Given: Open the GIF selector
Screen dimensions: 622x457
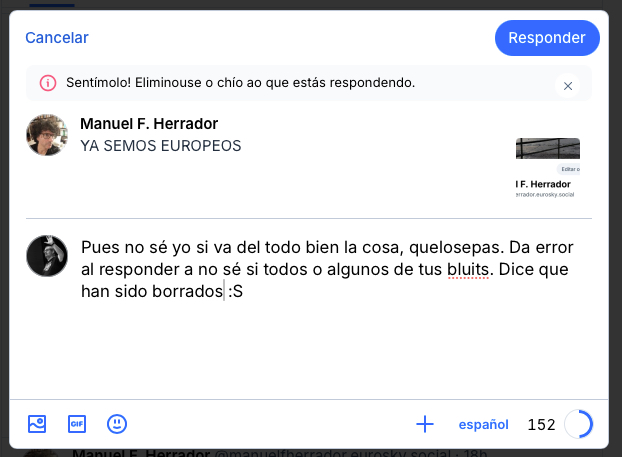Looking at the screenshot, I should pyautogui.click(x=77, y=424).
